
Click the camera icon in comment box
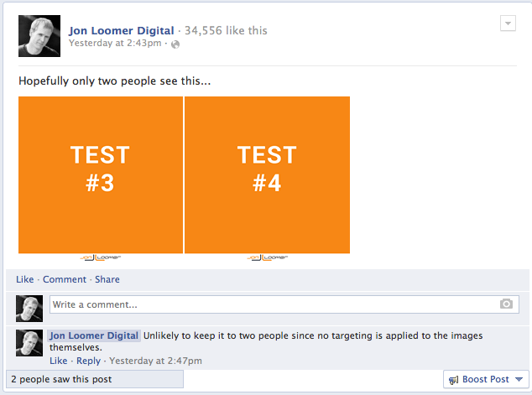click(x=506, y=304)
